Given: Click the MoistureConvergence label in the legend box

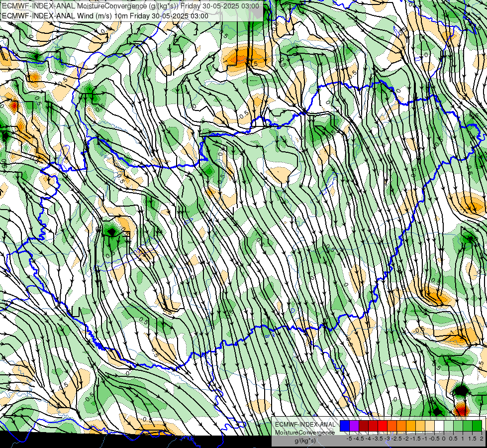Looking at the screenshot, I should 305,433.
